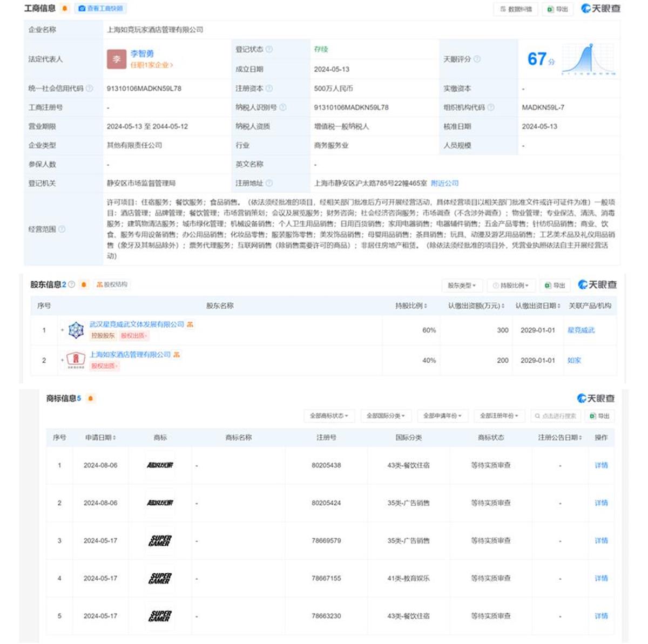648x644 pixels.
Task: Expand 股权出质 tag under 武汉星竞威武文体发展有限公司
Action: click(x=133, y=336)
